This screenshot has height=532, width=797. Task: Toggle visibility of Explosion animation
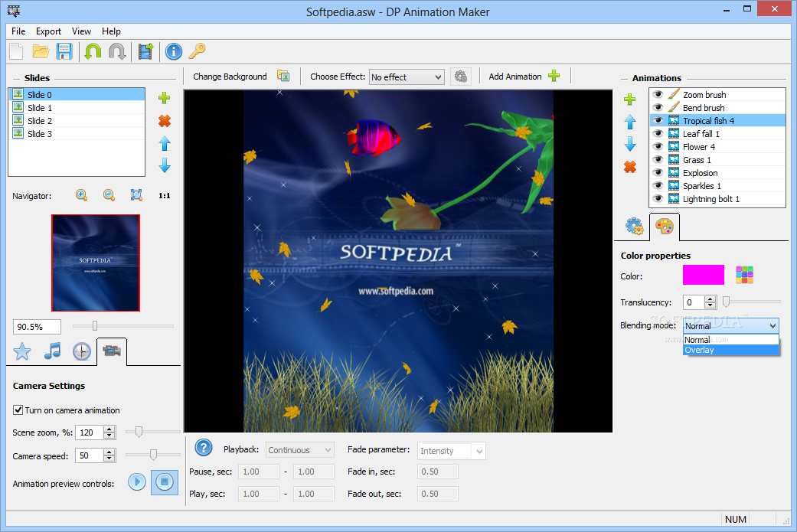tap(658, 173)
